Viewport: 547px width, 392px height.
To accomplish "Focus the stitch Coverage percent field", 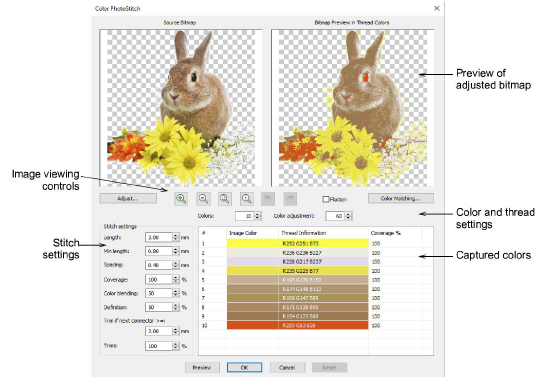I will pyautogui.click(x=159, y=279).
